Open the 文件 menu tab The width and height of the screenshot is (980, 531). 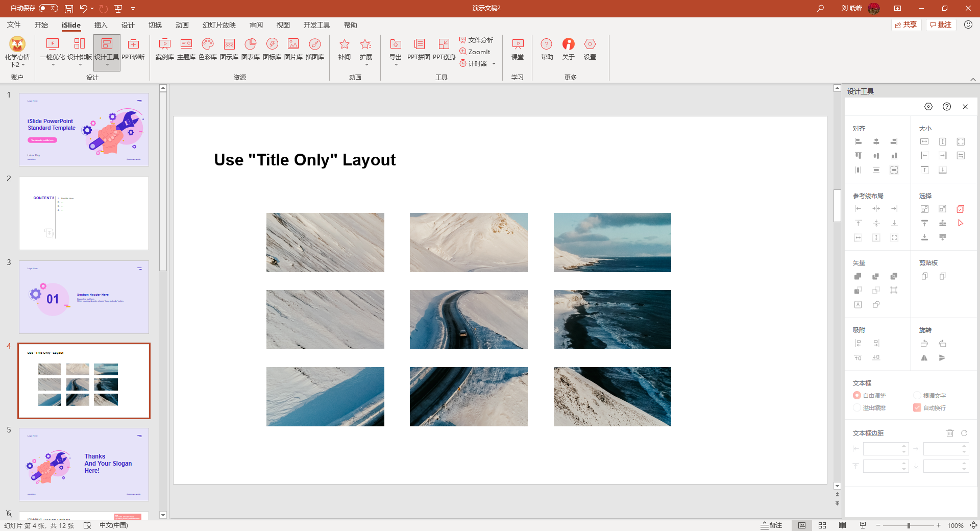click(x=14, y=25)
